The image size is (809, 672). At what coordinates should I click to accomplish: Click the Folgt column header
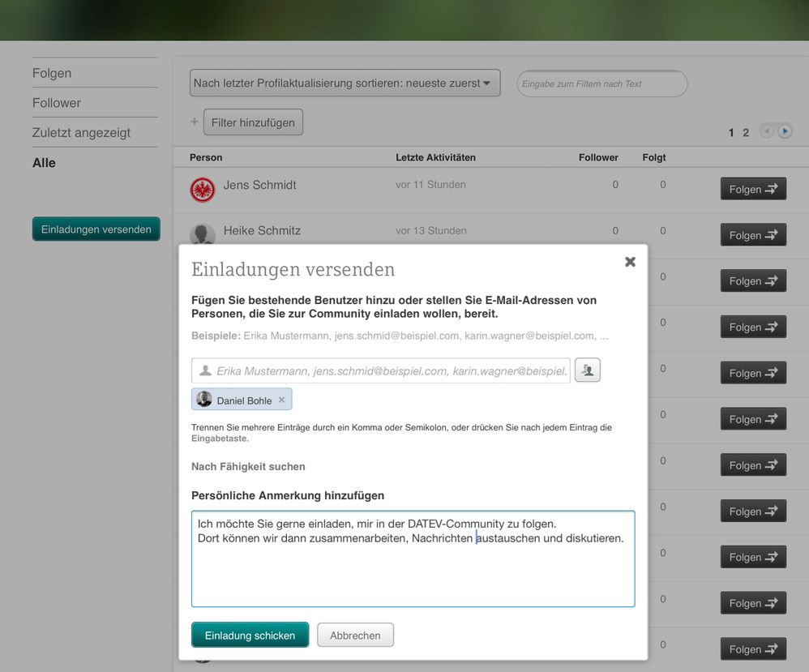[x=653, y=157]
